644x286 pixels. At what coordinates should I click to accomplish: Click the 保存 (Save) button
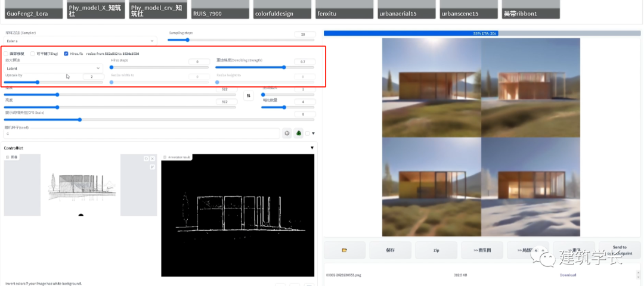coord(391,250)
